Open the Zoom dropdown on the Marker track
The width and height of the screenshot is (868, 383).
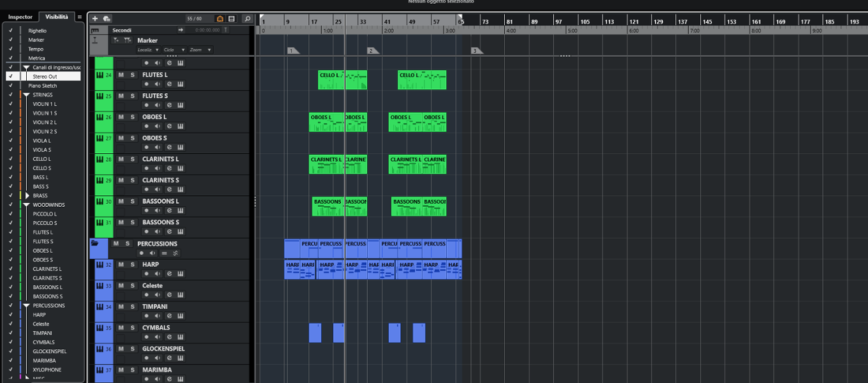[200, 49]
